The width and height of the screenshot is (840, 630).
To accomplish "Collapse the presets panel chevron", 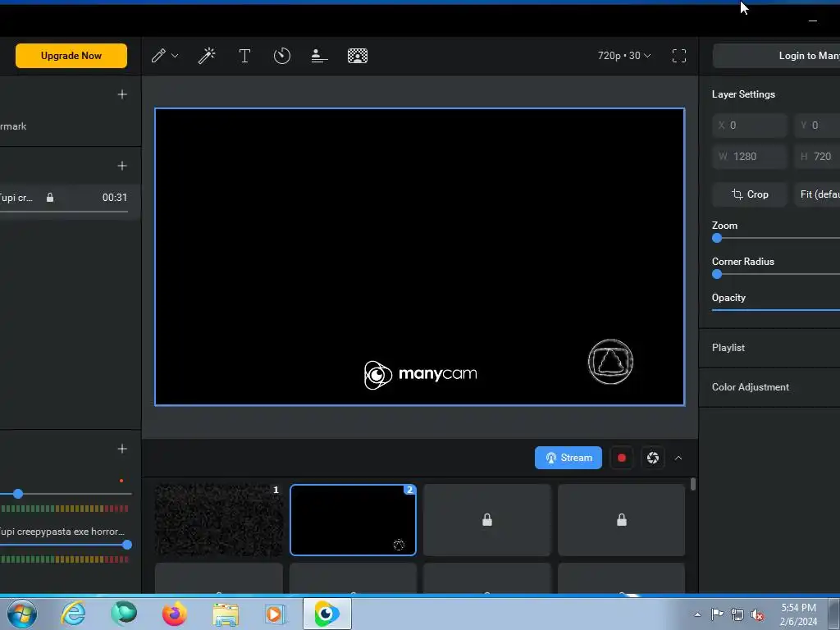I will [x=678, y=458].
